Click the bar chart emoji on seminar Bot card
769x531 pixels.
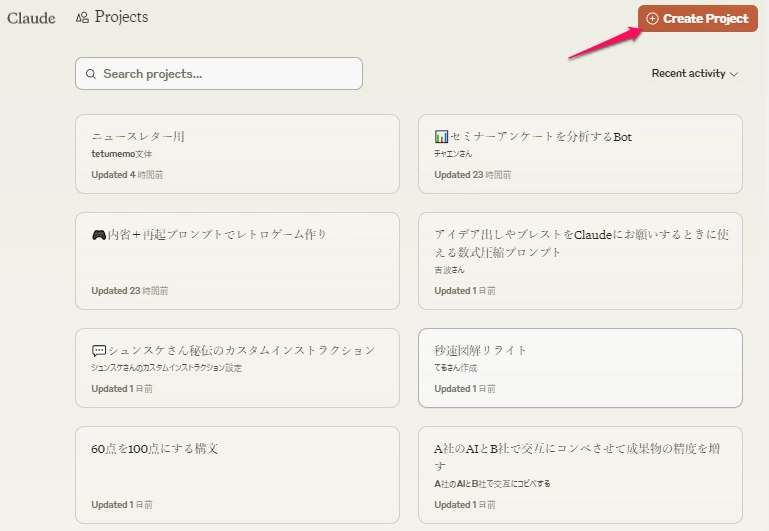tap(441, 136)
